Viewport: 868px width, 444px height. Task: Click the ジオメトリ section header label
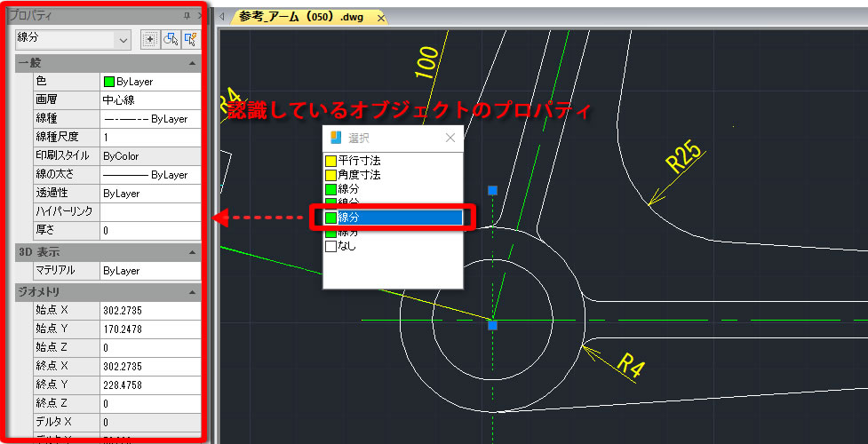click(40, 291)
